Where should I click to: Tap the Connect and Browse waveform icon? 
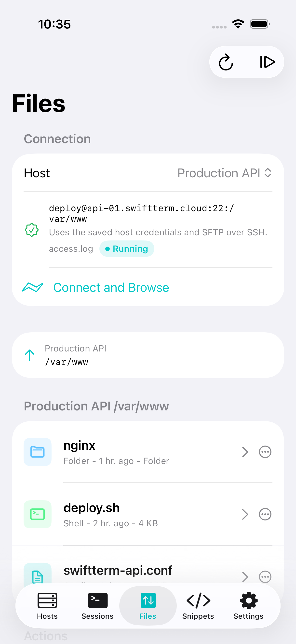point(32,287)
